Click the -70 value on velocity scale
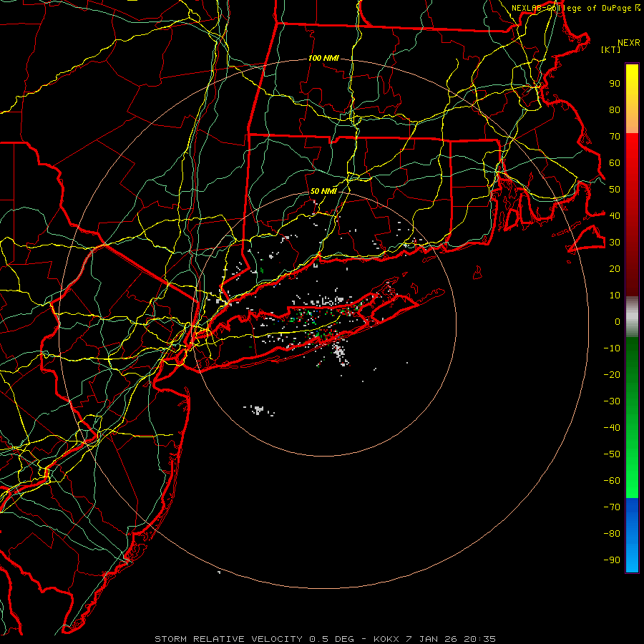 click(612, 507)
